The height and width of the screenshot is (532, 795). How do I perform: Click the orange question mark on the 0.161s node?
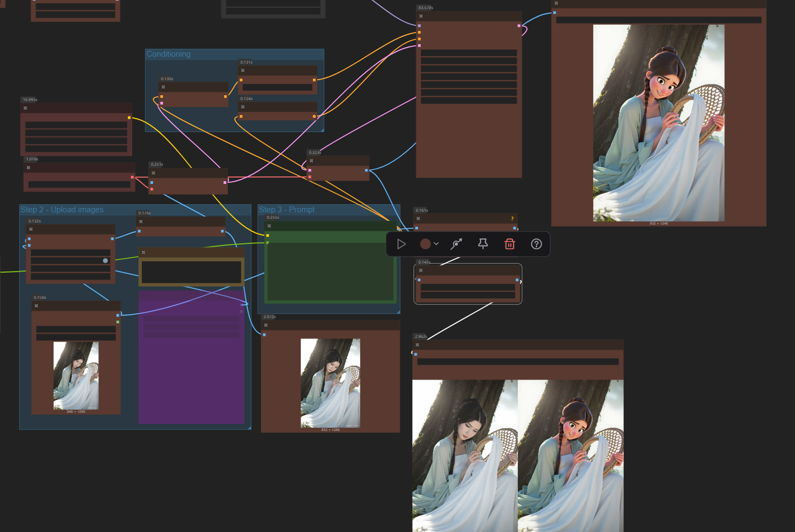pyautogui.click(x=512, y=219)
